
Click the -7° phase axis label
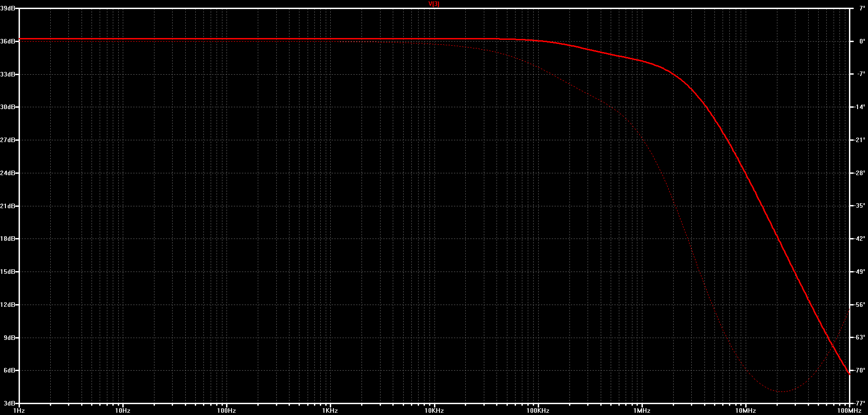[x=861, y=74]
